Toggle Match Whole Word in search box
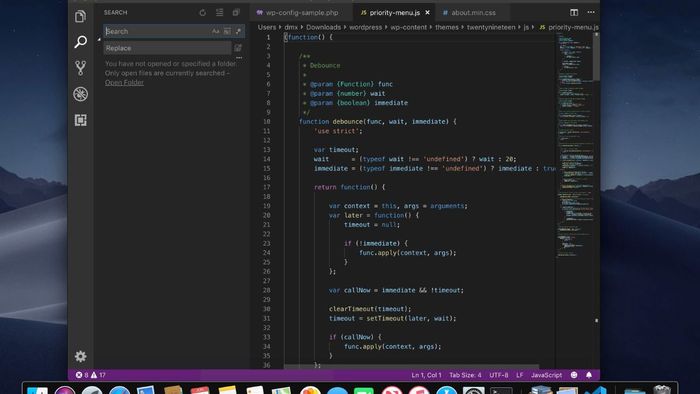This screenshot has width=700, height=394. pos(227,31)
